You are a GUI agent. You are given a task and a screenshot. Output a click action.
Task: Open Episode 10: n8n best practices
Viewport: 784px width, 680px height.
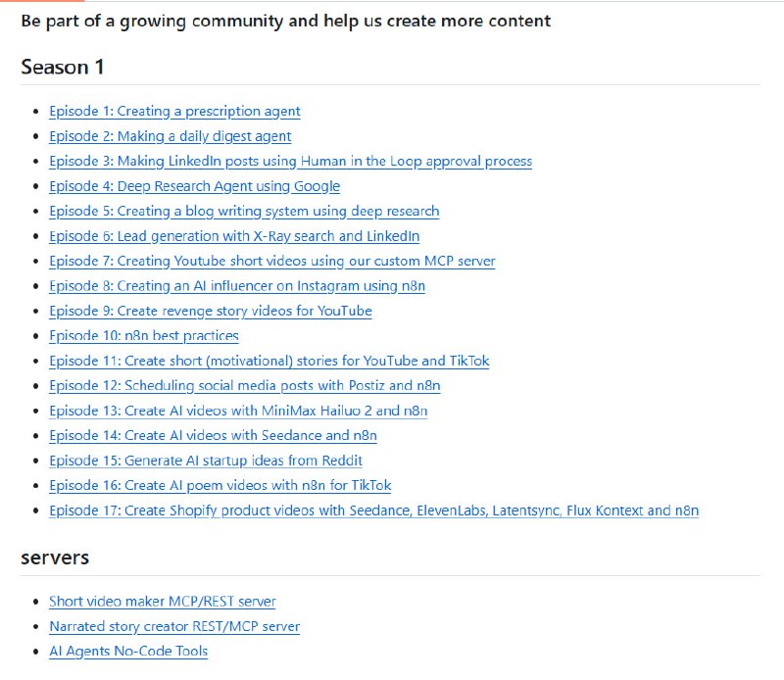point(143,336)
